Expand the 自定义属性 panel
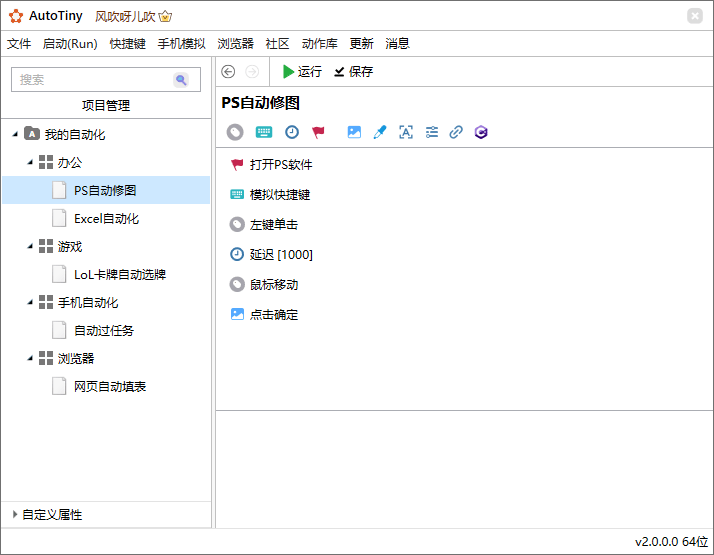714x555 pixels. click(15, 514)
